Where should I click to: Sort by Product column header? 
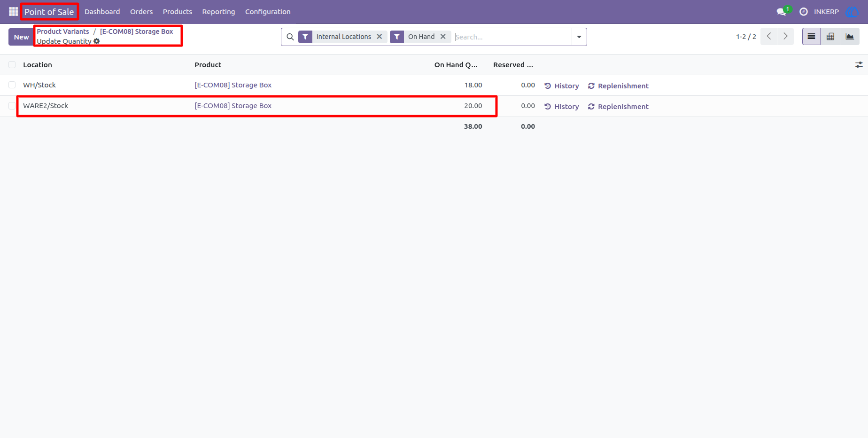pos(208,65)
